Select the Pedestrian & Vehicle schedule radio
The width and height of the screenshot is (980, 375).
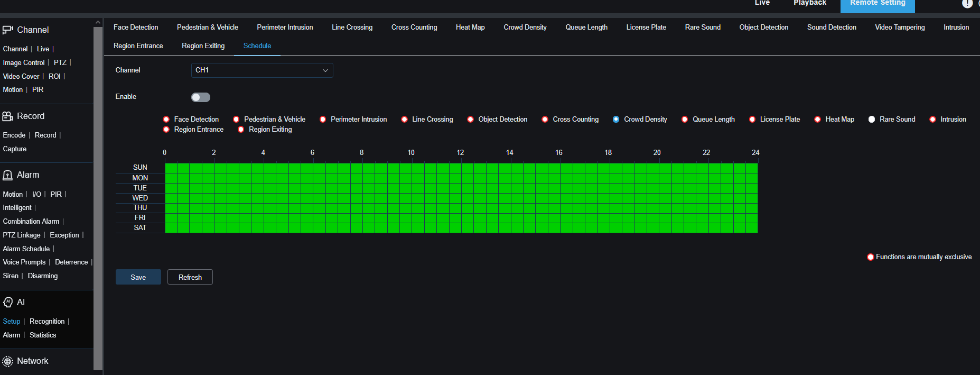click(x=236, y=120)
